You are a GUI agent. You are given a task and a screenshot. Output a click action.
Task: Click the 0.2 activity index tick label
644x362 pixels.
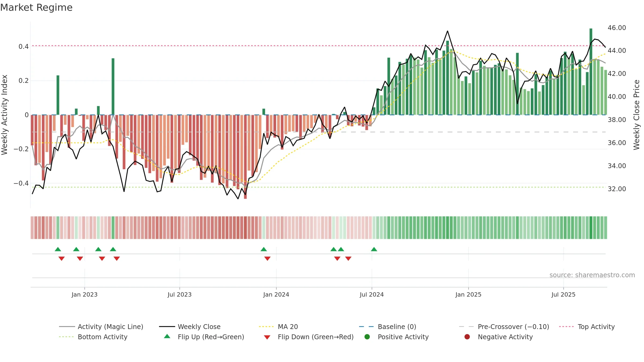23,80
